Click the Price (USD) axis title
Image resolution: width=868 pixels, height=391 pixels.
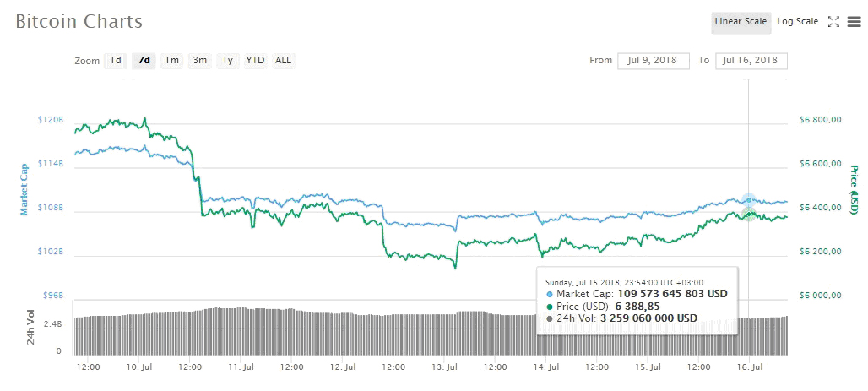(x=854, y=189)
